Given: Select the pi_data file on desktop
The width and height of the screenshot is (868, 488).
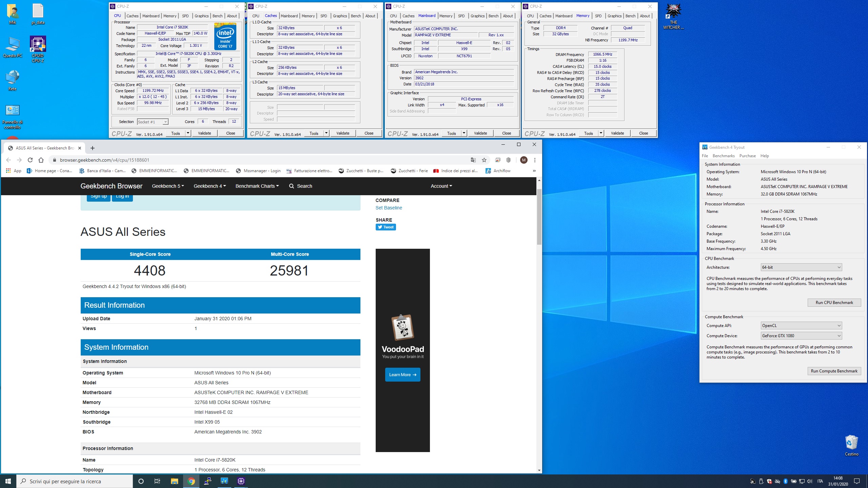Looking at the screenshot, I should click(x=38, y=14).
